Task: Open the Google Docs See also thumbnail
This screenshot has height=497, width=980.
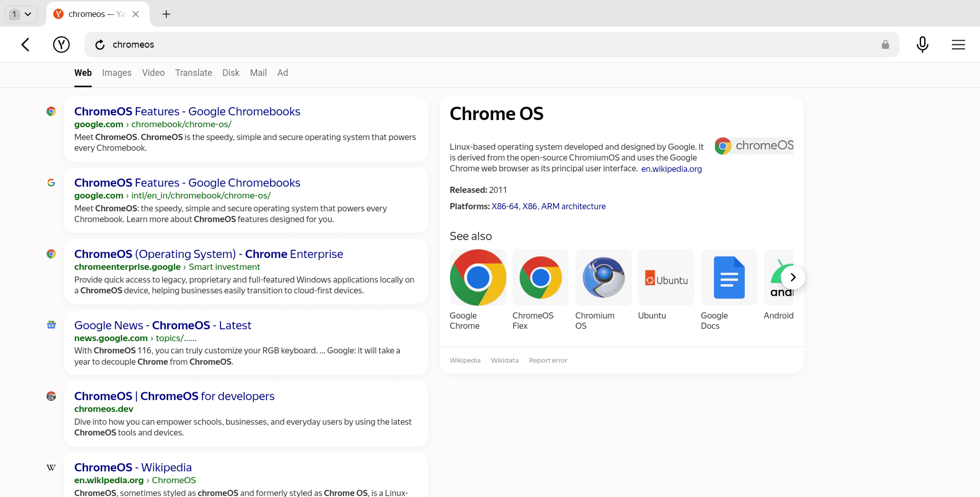Action: tap(729, 277)
